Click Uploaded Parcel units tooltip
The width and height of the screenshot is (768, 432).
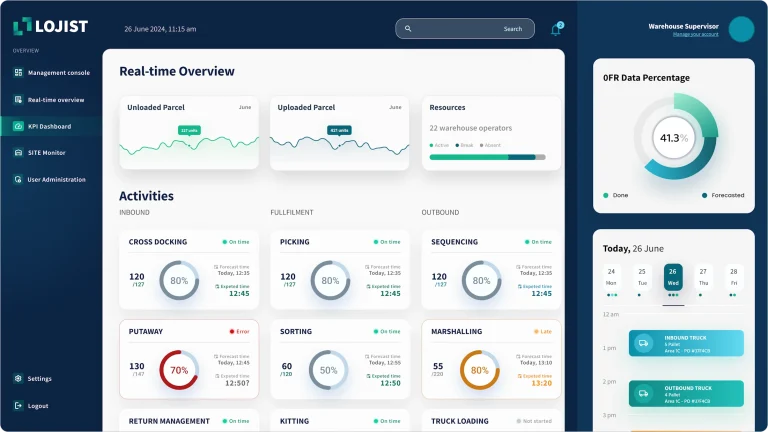pyautogui.click(x=339, y=130)
